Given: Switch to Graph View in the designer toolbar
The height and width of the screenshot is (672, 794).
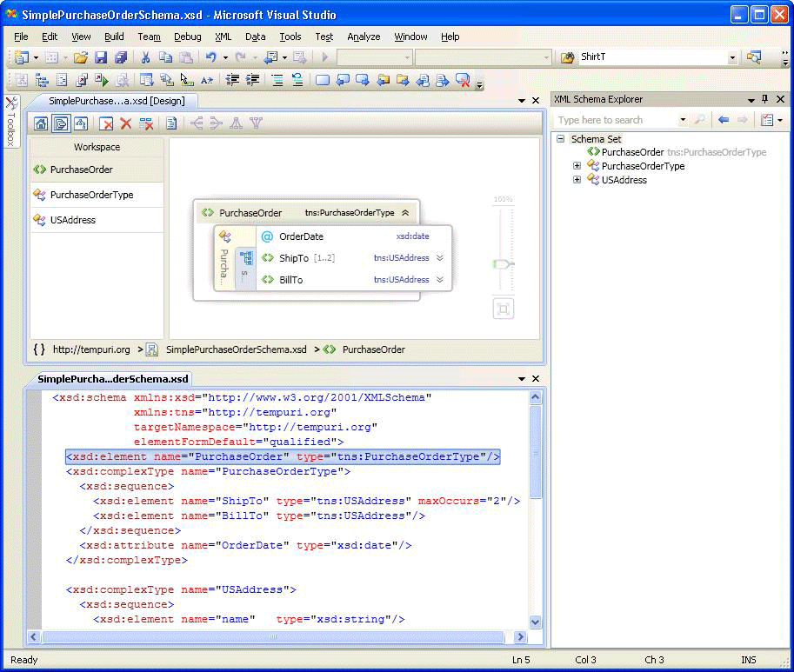Looking at the screenshot, I should pyautogui.click(x=79, y=123).
